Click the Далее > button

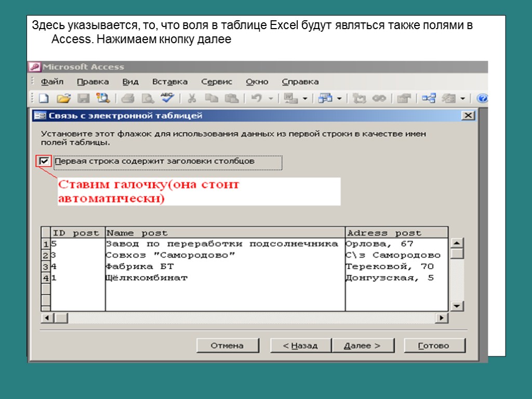tap(362, 345)
